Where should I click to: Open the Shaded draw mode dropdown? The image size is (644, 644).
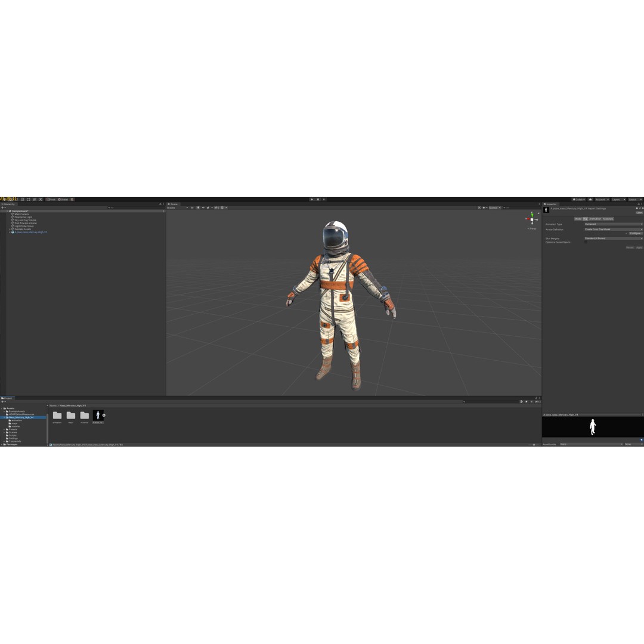pyautogui.click(x=177, y=208)
